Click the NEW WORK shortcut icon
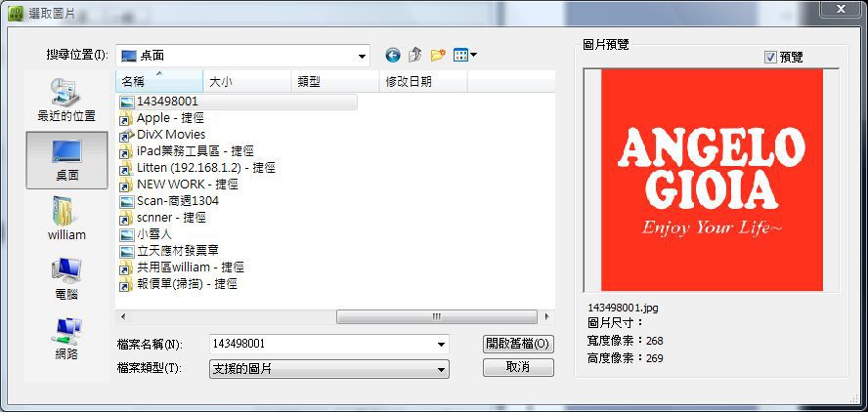Viewport: 868px width, 412px height. click(x=127, y=185)
